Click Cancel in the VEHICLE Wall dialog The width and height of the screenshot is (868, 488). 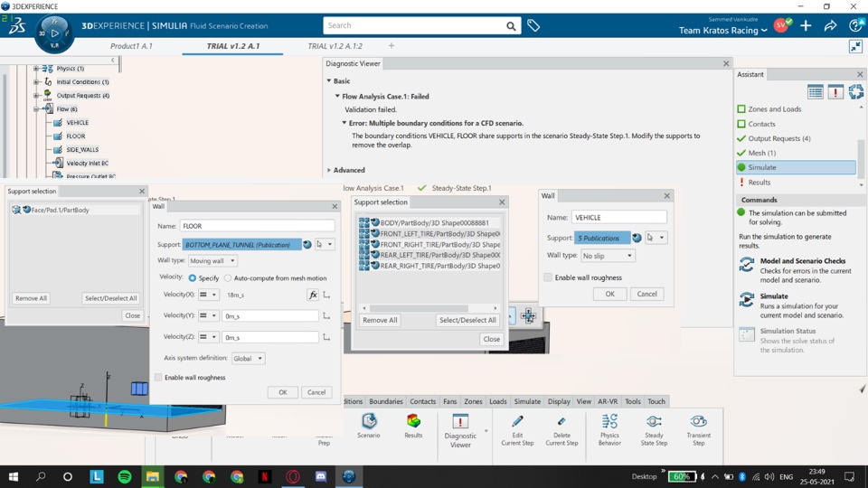[646, 294]
